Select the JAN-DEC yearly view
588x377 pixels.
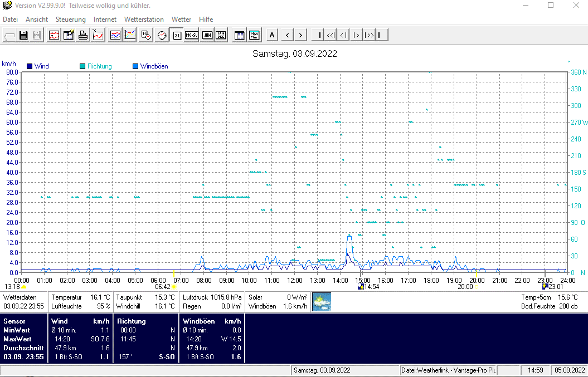click(221, 35)
